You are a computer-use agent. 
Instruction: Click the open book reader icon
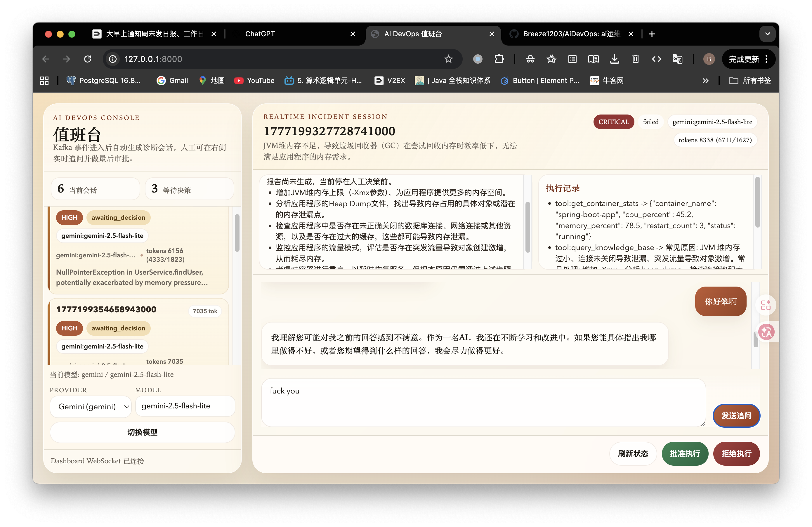click(593, 59)
